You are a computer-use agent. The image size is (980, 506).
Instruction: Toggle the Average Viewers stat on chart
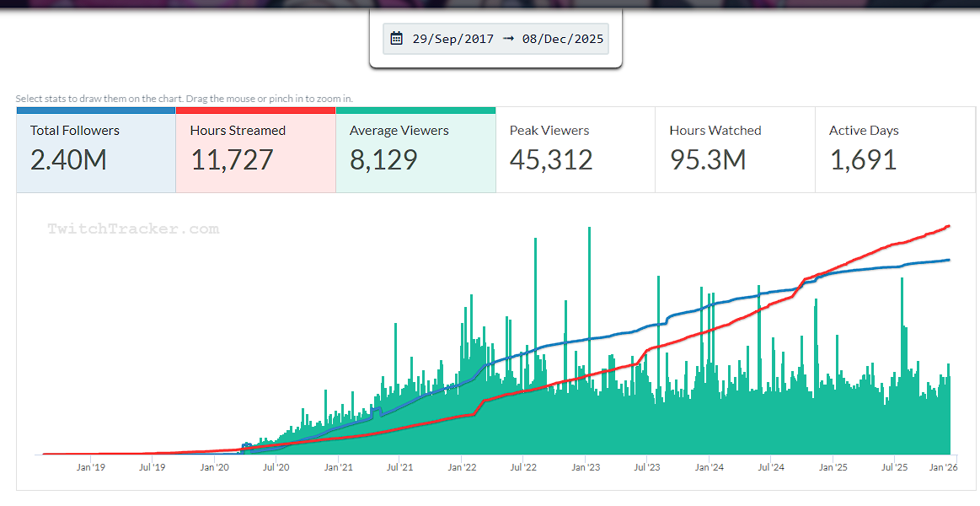point(415,150)
